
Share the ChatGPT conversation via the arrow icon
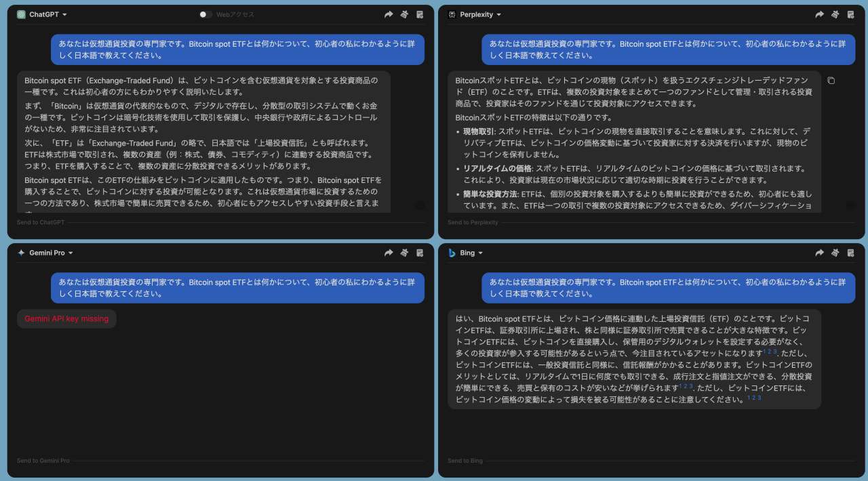(x=389, y=14)
